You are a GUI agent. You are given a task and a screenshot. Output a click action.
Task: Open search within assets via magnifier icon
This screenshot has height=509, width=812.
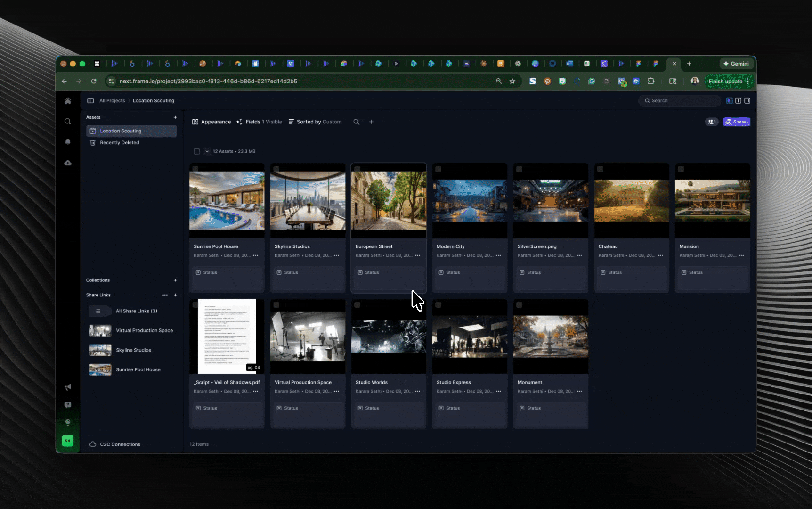click(x=357, y=122)
